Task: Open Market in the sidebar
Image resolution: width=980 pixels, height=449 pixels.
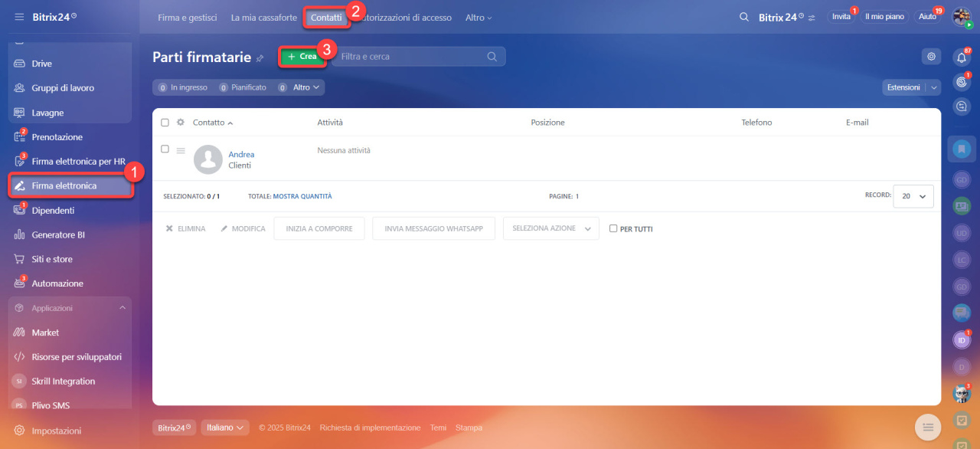Action: pyautogui.click(x=70, y=333)
